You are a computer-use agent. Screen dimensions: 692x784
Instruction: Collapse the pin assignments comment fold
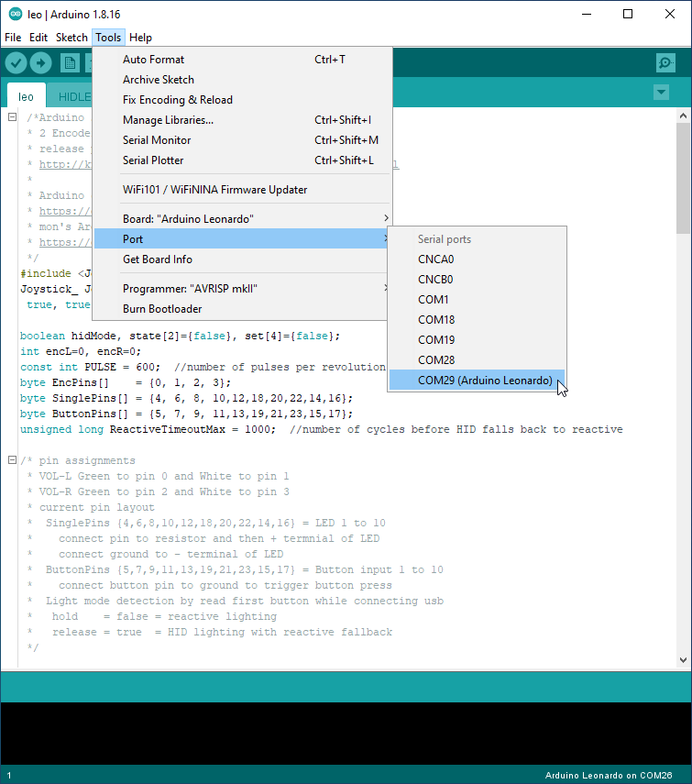click(13, 460)
